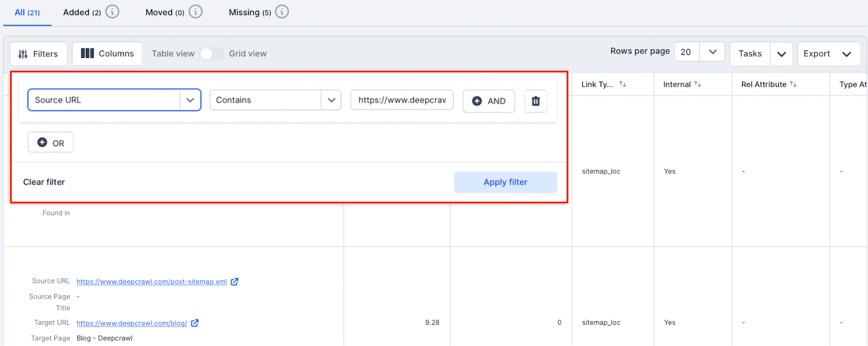Switch to the Added tab
The image size is (868, 346).
[81, 12]
